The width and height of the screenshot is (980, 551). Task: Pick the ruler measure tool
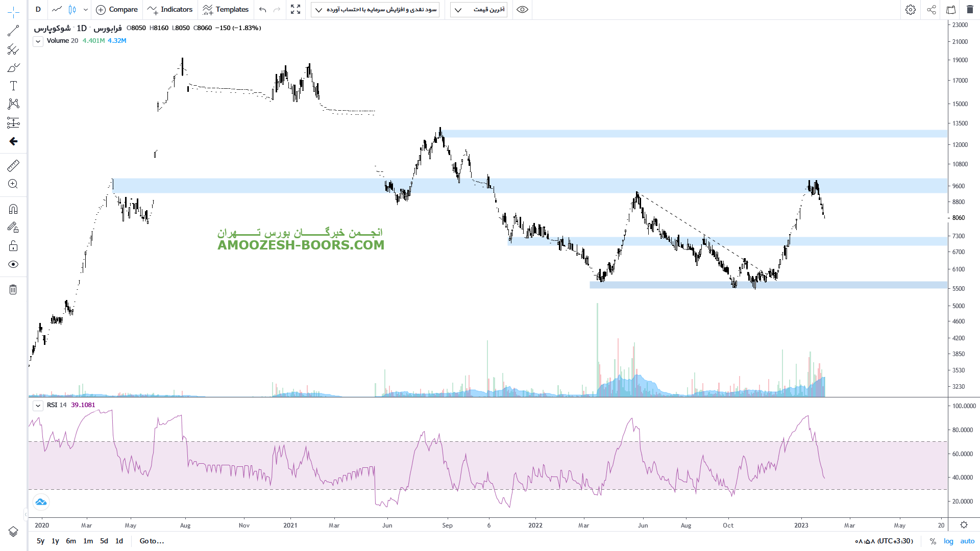(x=13, y=166)
